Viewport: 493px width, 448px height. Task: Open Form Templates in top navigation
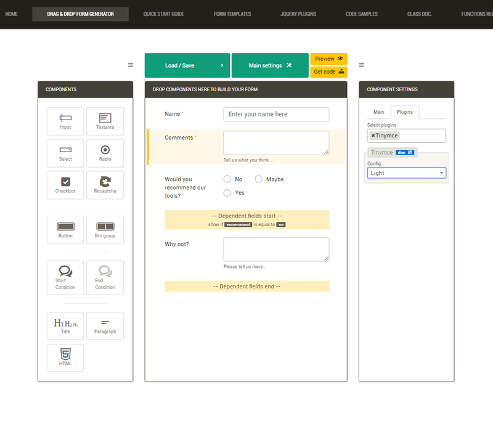232,14
